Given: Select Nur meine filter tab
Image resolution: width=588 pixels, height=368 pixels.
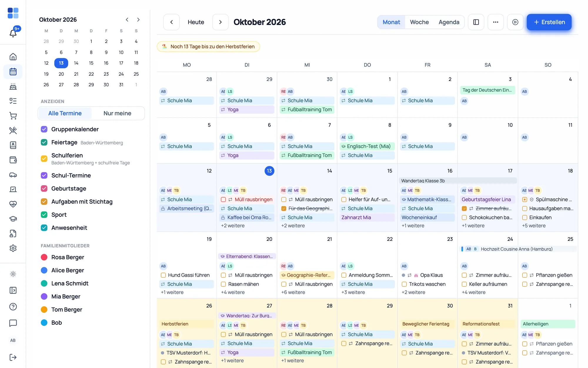Looking at the screenshot, I should pos(117,113).
